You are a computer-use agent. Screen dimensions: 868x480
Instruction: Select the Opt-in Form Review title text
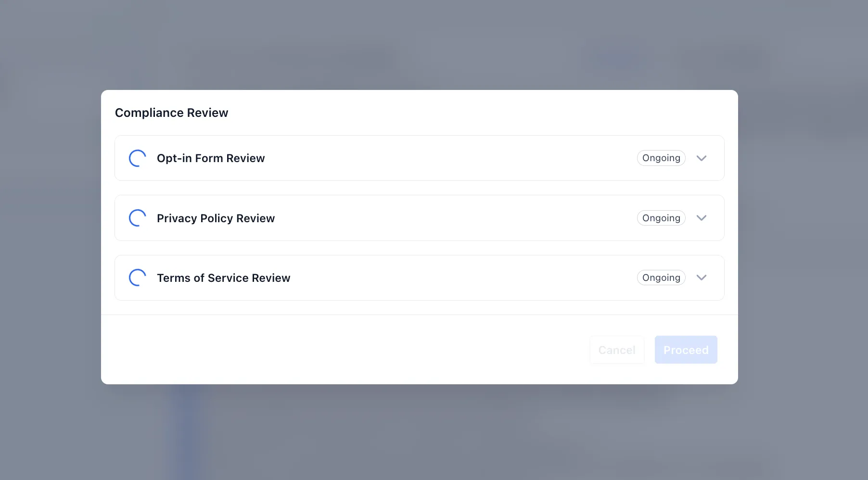coord(211,158)
